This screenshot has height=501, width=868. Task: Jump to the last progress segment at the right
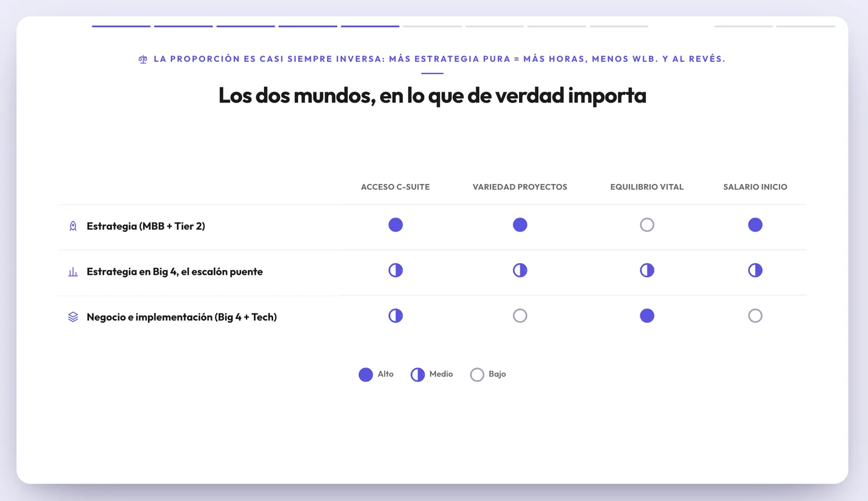pyautogui.click(x=806, y=26)
